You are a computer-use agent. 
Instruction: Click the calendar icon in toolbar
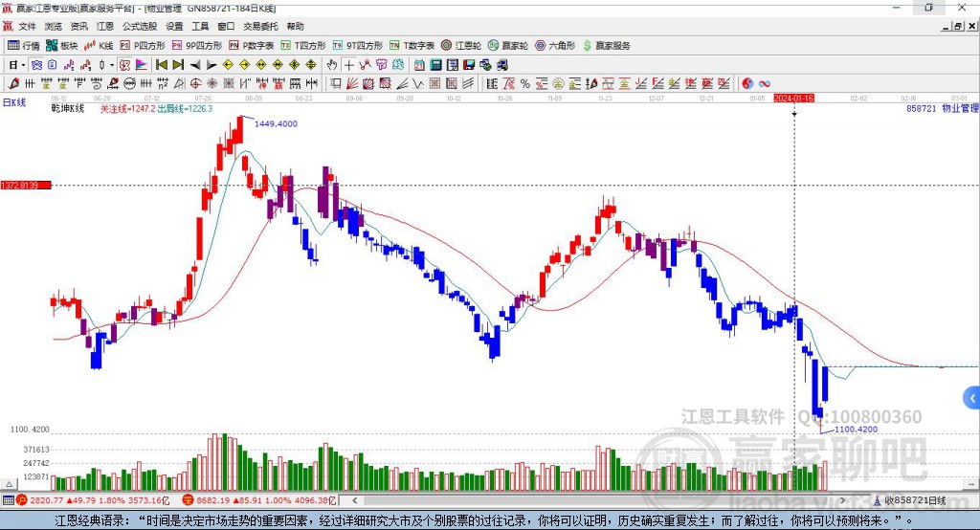click(x=419, y=65)
